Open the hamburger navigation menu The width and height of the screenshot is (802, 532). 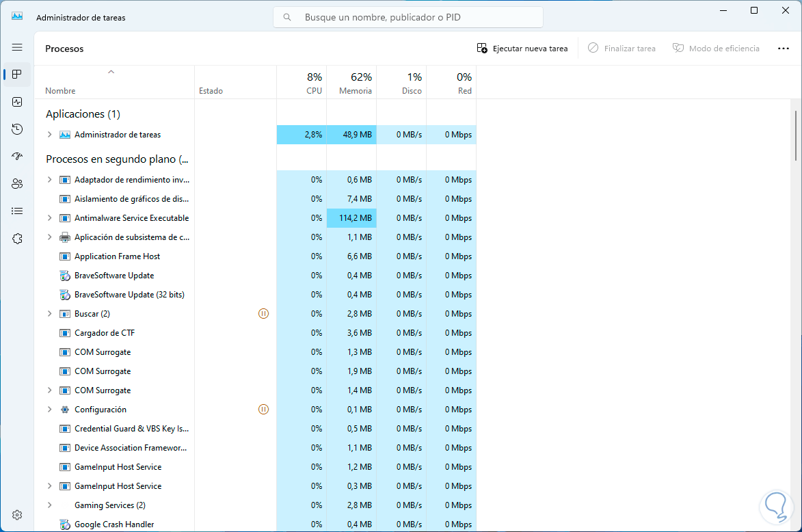pos(17,47)
